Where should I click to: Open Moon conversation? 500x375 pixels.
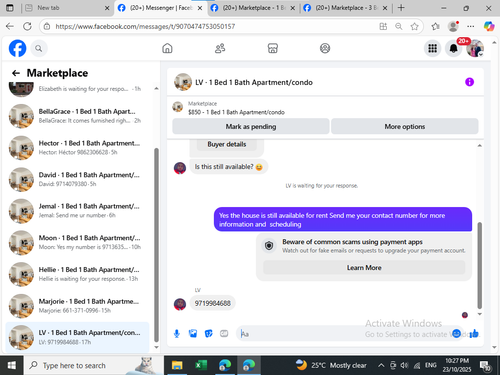pos(77,243)
